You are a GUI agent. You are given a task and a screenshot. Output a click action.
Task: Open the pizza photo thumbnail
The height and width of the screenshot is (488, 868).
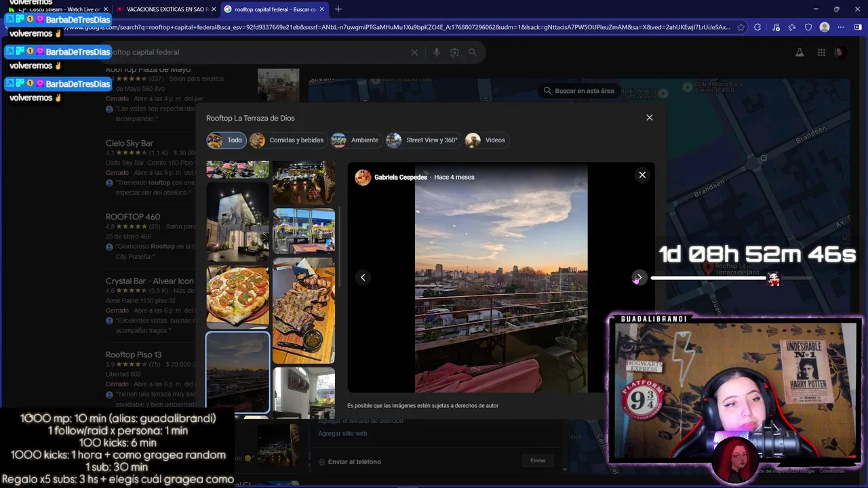coord(238,297)
